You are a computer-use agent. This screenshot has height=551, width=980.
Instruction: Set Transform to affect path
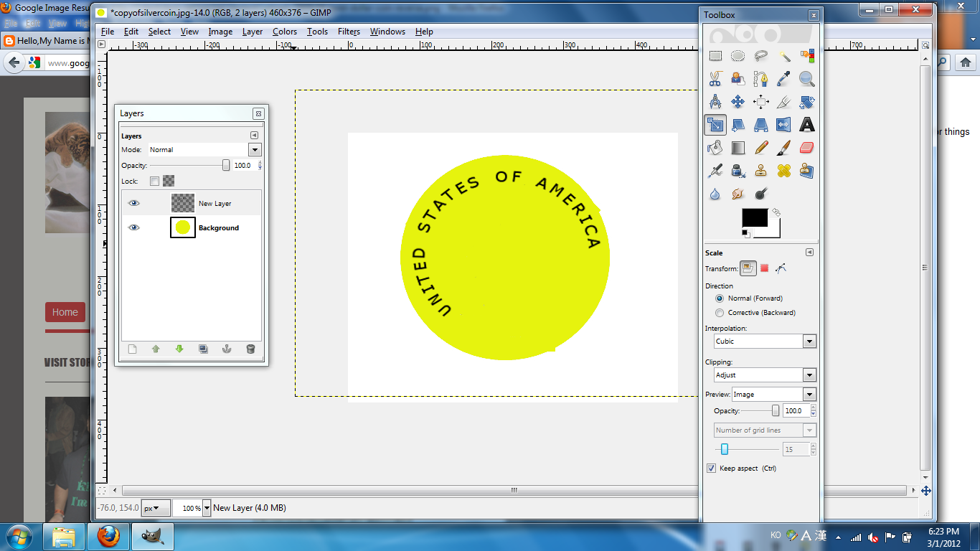pos(781,268)
